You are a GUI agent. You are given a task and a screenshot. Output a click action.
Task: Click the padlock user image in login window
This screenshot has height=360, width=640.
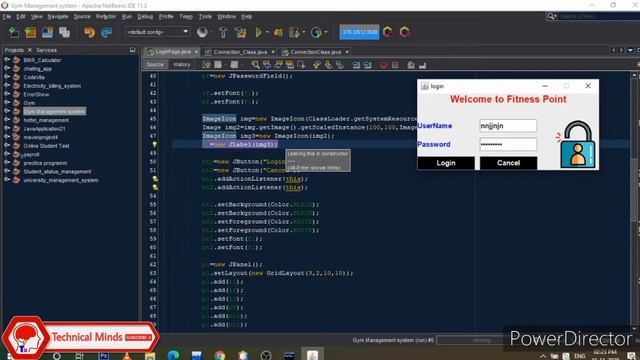(x=577, y=144)
